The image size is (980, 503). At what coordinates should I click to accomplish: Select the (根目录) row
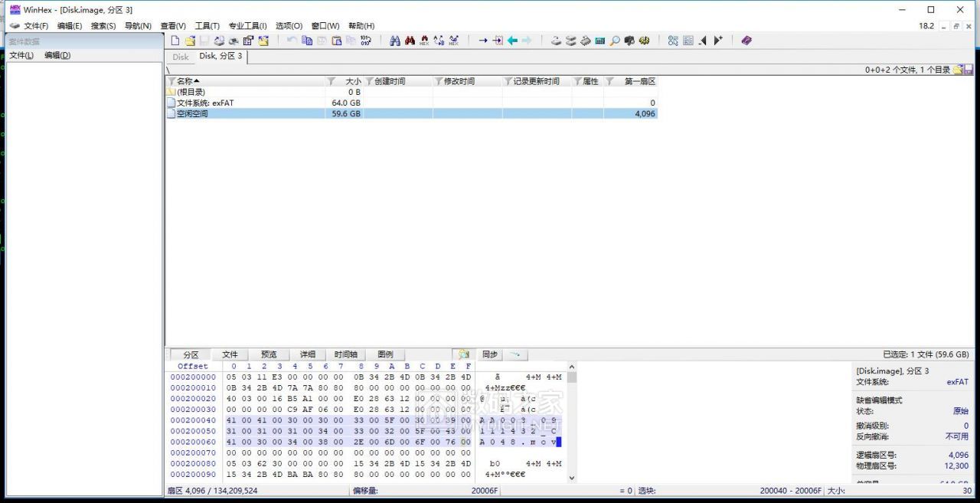411,92
